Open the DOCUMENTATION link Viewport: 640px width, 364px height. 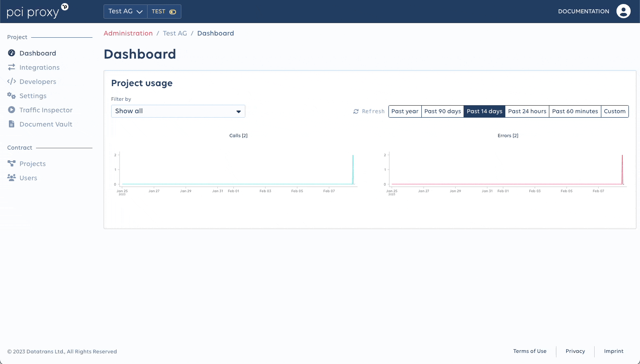click(584, 12)
